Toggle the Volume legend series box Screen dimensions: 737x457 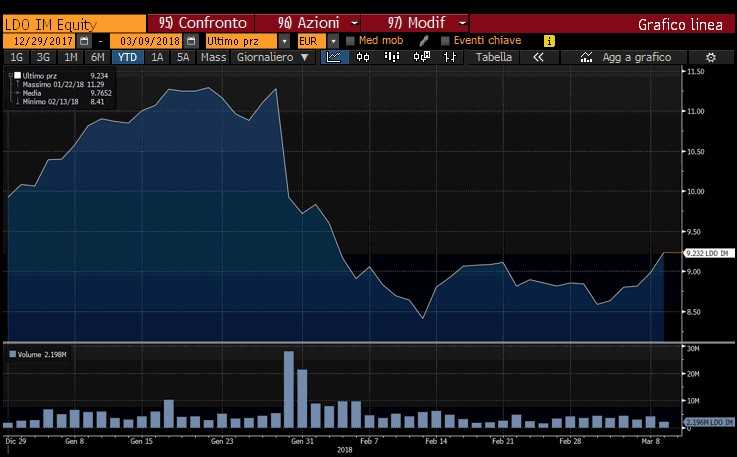[x=12, y=354]
